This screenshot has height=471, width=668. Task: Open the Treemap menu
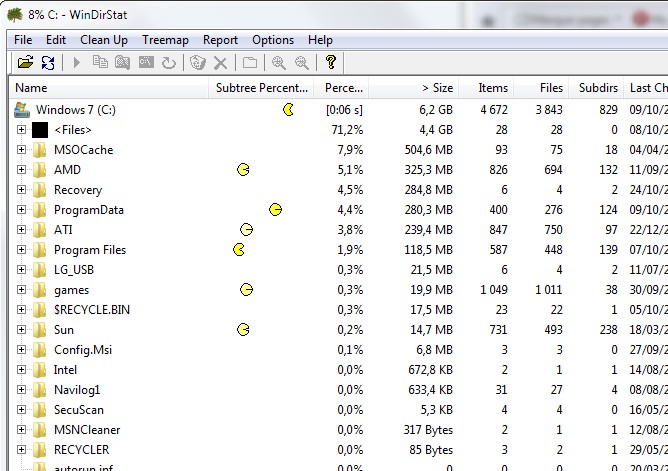click(165, 40)
